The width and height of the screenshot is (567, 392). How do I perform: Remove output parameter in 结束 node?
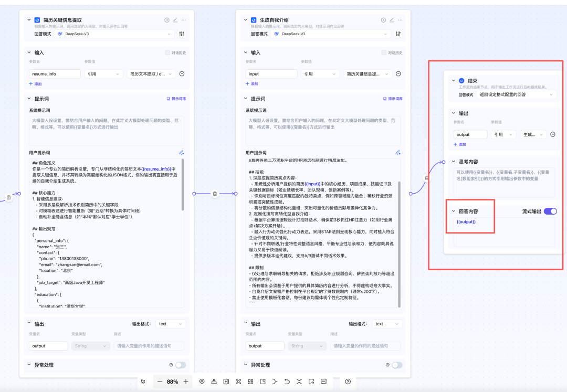[552, 134]
